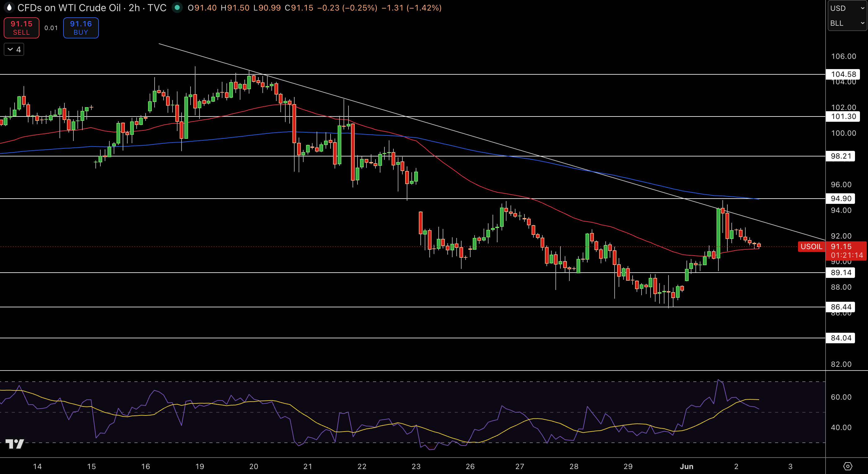Expand the collapsed indicators legend showing 4
The height and width of the screenshot is (474, 868).
pos(14,50)
